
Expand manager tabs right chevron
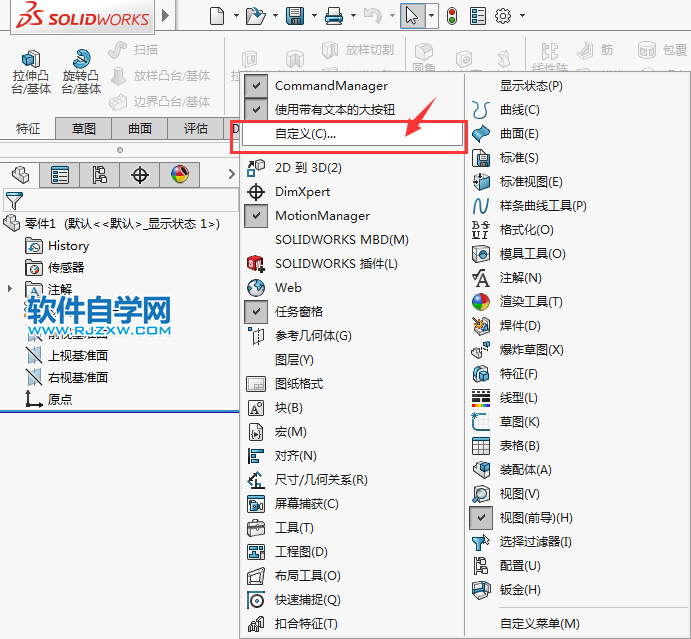(232, 175)
